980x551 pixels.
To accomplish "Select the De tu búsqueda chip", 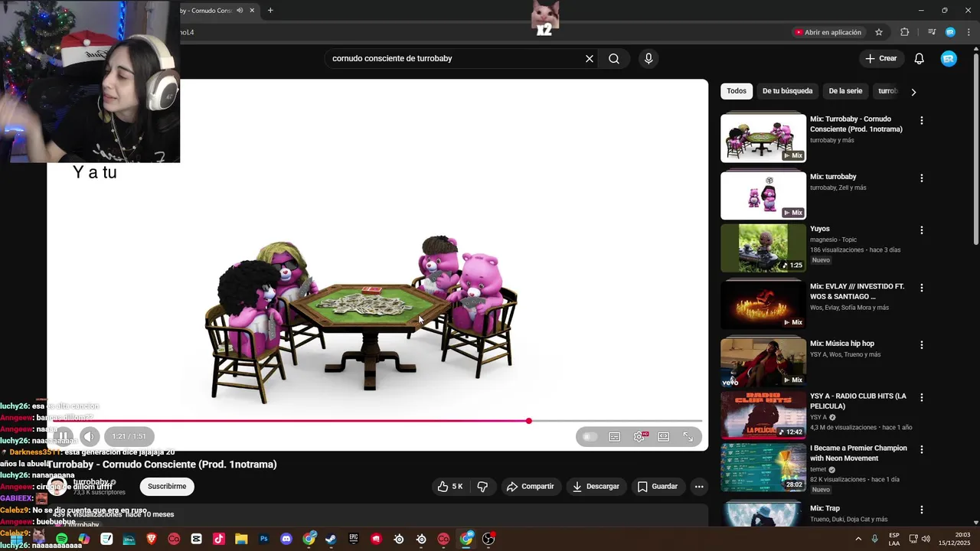I will tap(787, 91).
